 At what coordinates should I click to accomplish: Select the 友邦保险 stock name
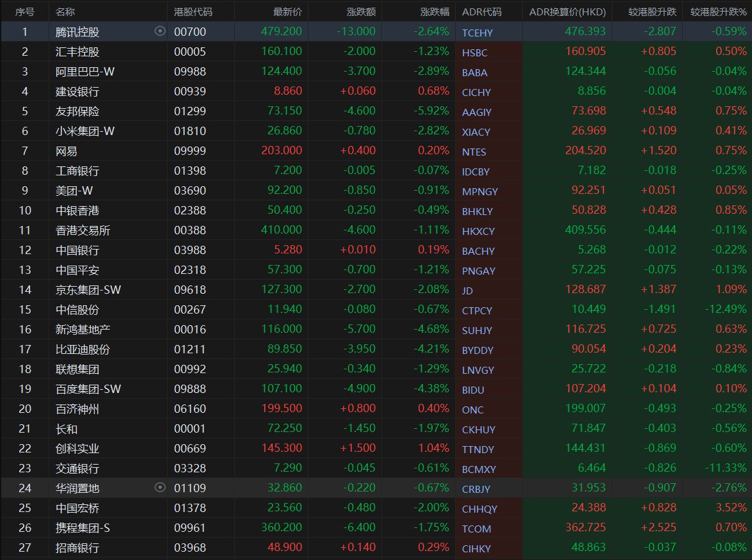pyautogui.click(x=77, y=111)
